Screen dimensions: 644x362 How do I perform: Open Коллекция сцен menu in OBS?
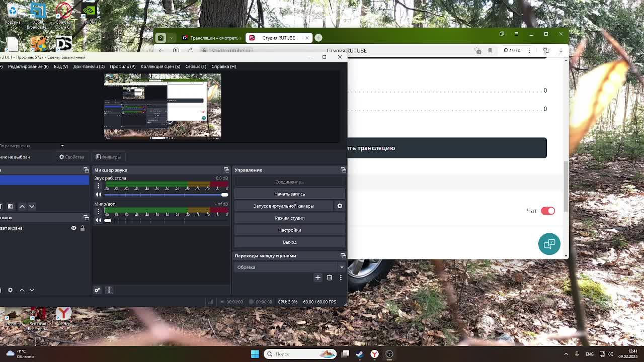(160, 66)
